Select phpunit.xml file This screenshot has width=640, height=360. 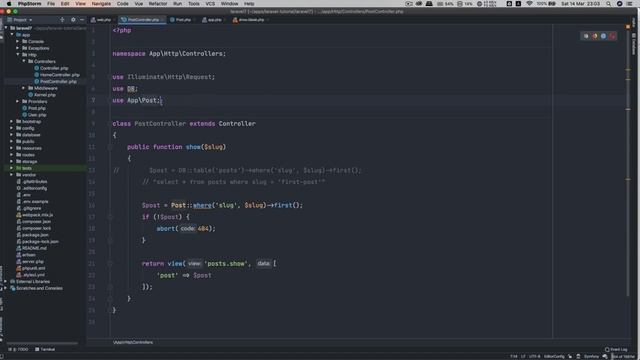[x=31, y=268]
